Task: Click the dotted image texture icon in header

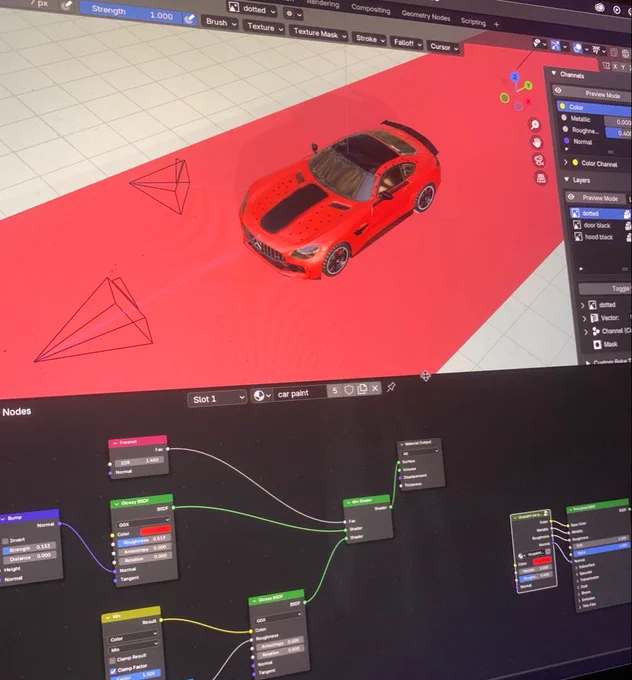Action: point(234,7)
